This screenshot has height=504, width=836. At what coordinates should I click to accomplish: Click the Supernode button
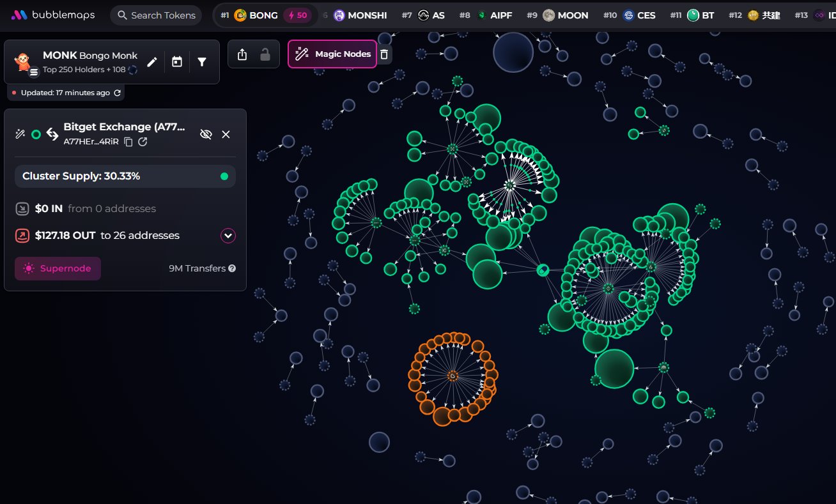(x=58, y=269)
